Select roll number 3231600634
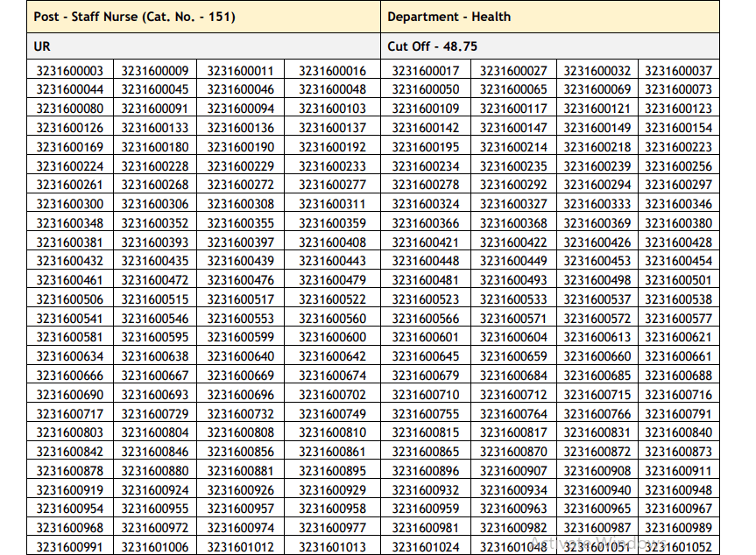Viewport: 756px width, 555px height. click(70, 356)
